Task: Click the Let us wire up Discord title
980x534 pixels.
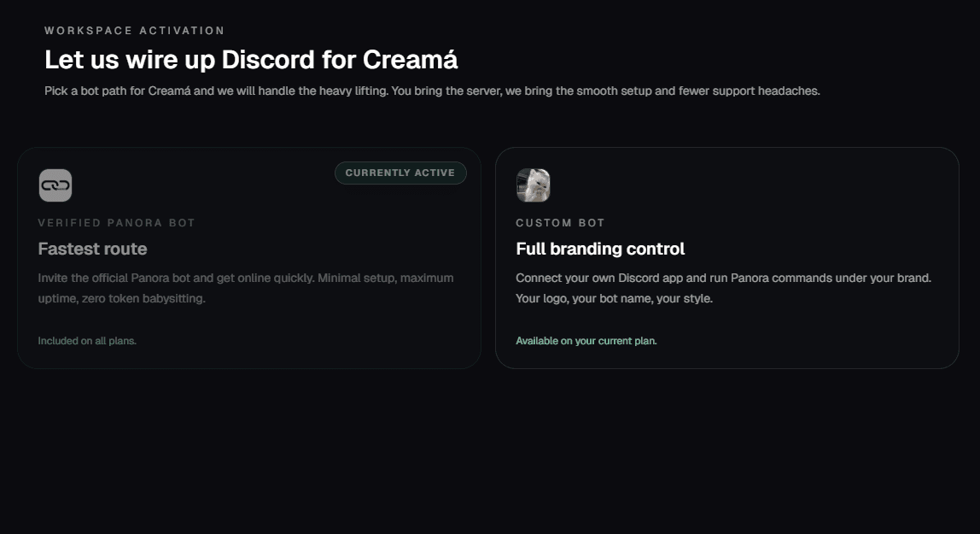Action: 251,60
